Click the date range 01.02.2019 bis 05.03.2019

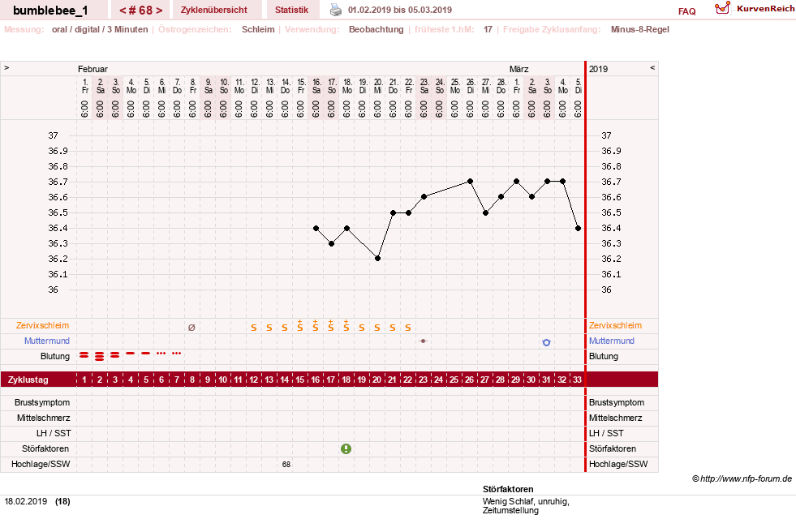400,10
